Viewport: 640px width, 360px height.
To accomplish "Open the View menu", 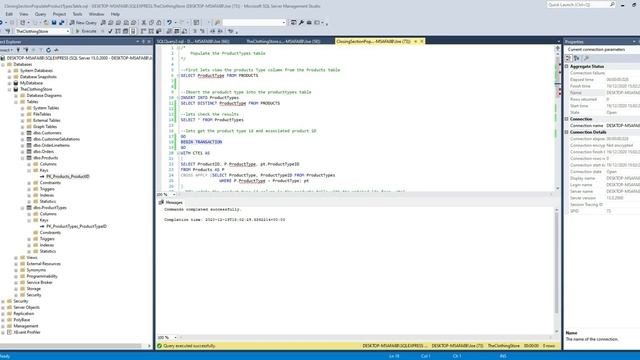I will (x=24, y=14).
